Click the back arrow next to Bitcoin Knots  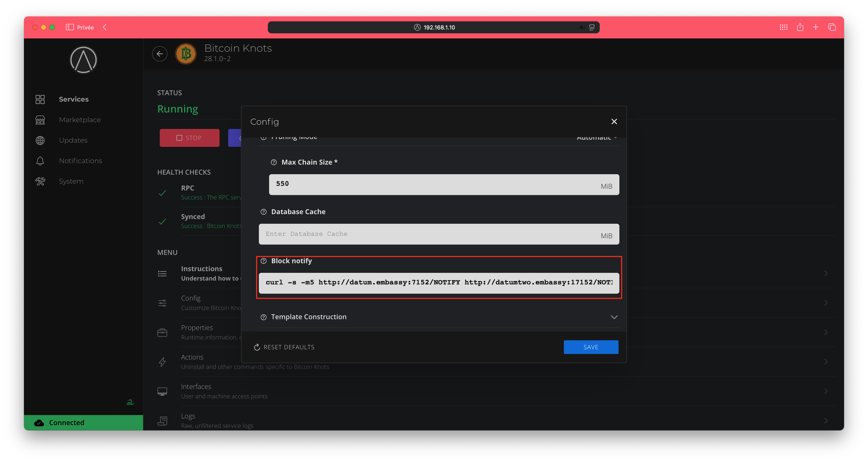coord(160,54)
